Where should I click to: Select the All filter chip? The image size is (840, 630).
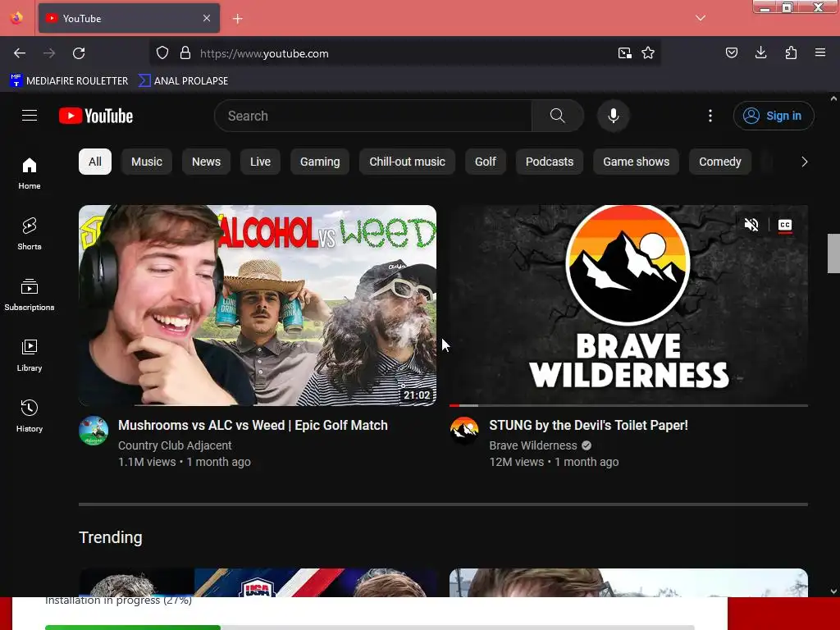point(95,162)
